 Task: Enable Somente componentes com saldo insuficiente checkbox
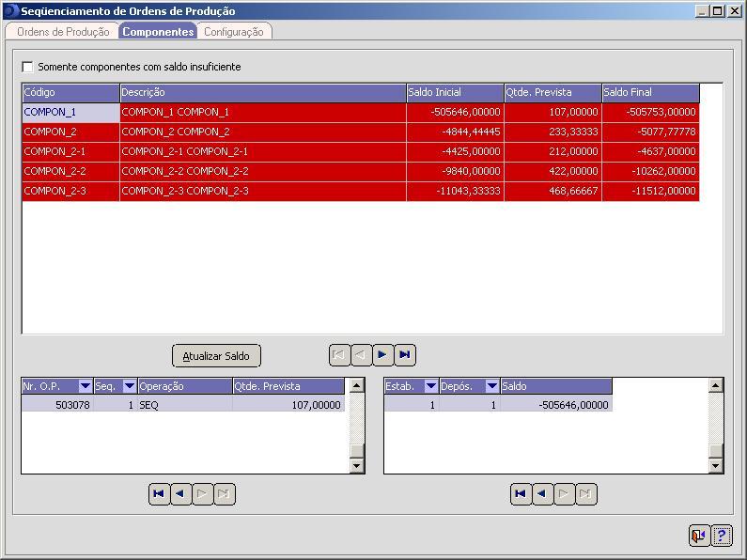point(27,67)
